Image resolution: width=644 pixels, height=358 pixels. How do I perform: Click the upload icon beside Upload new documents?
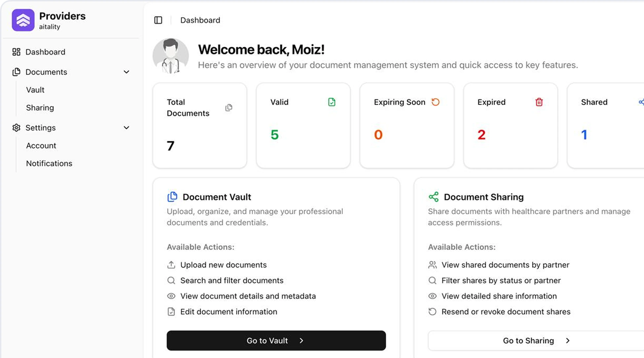point(171,265)
